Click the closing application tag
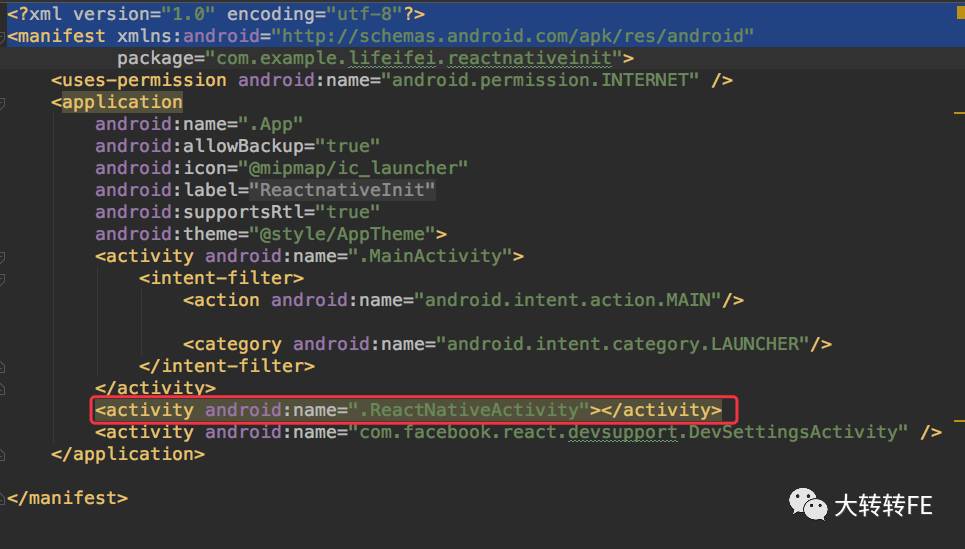The height and width of the screenshot is (549, 965). pyautogui.click(x=128, y=454)
